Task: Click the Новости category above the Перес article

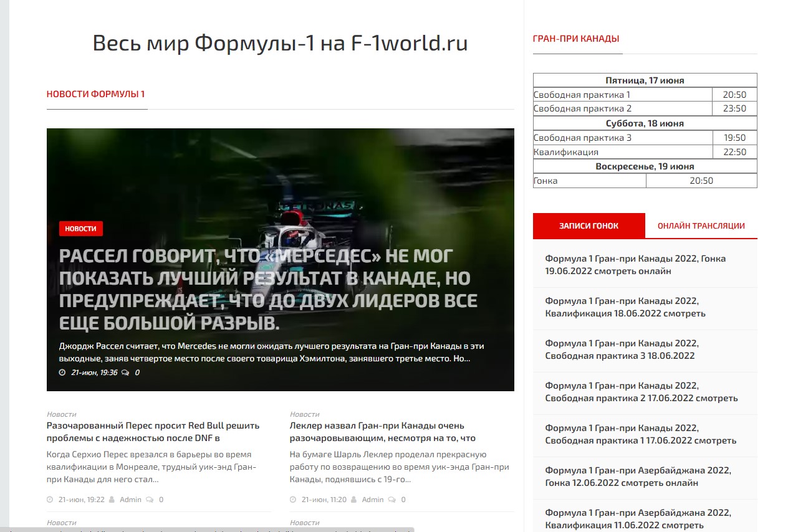Action: click(62, 414)
